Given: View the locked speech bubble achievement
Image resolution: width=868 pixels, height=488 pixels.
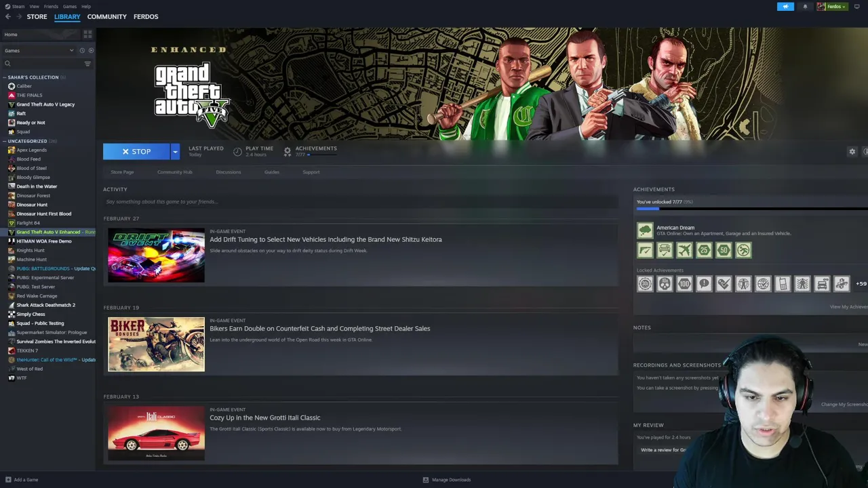Looking at the screenshot, I should pyautogui.click(x=704, y=284).
